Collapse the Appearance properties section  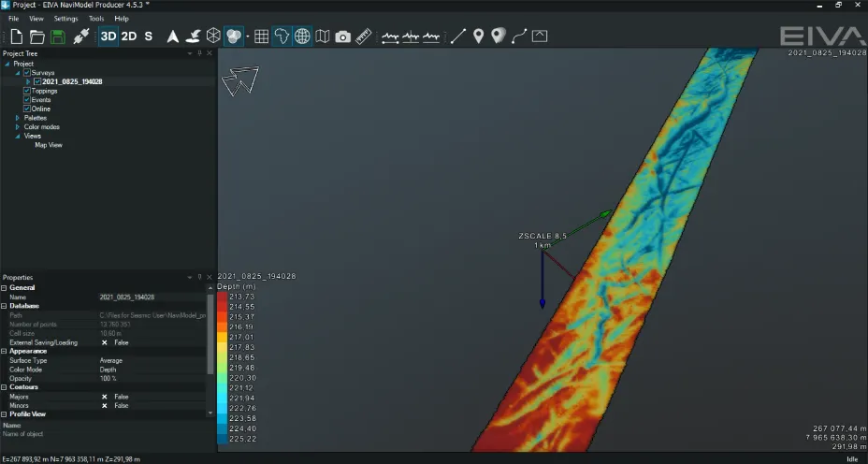coord(4,351)
